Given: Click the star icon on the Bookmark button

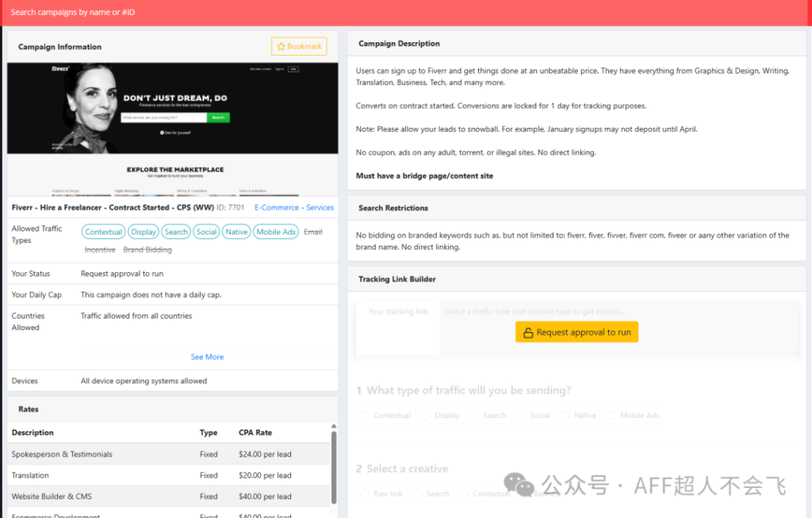Looking at the screenshot, I should [x=281, y=47].
